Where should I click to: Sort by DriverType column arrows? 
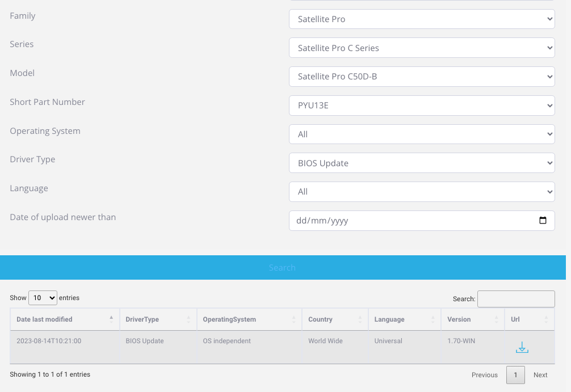[188, 319]
